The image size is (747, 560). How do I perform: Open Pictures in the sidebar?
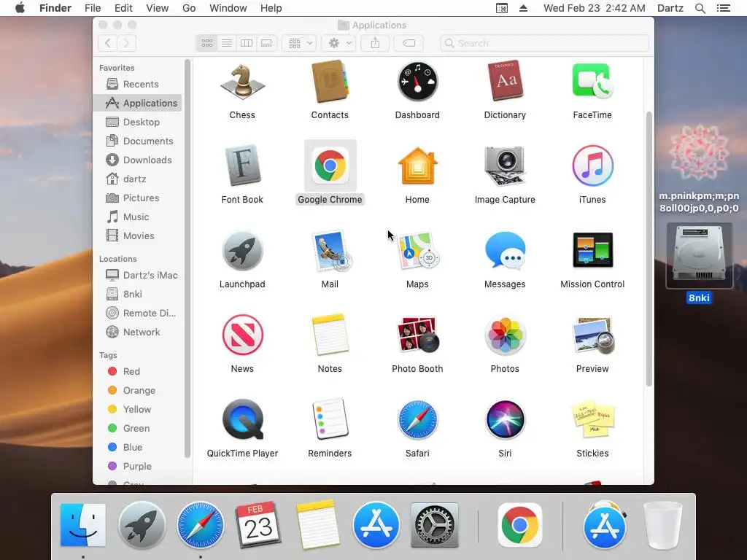click(x=137, y=198)
